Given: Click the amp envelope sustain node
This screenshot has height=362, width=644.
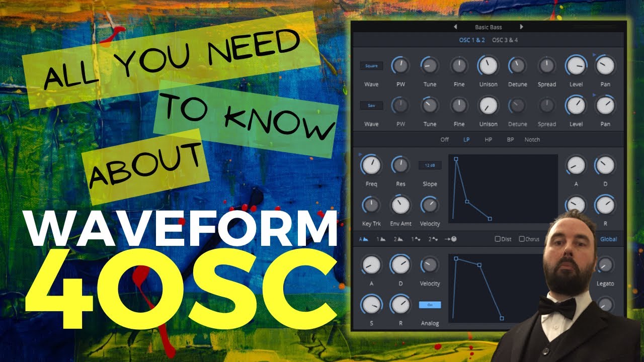Looking at the screenshot, I should tap(479, 264).
